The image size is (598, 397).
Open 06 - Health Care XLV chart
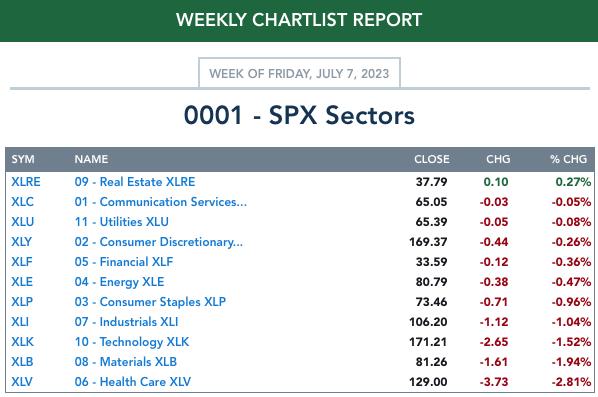(x=133, y=382)
